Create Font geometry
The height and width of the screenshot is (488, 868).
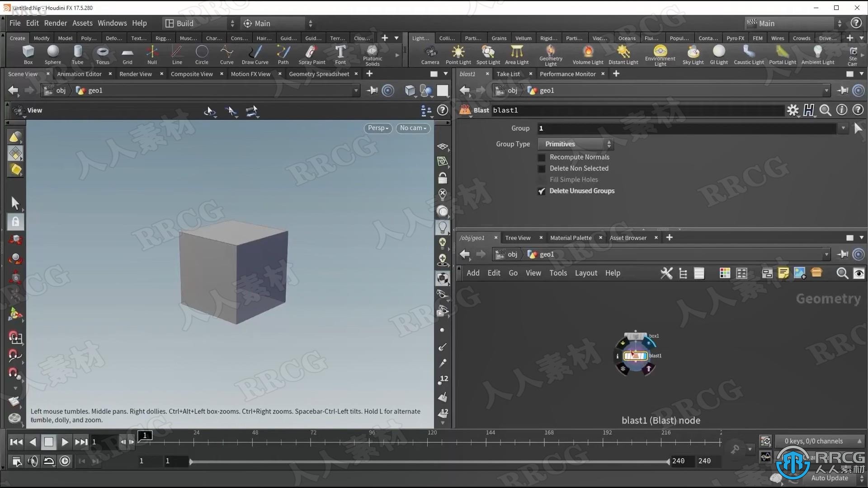coord(340,55)
